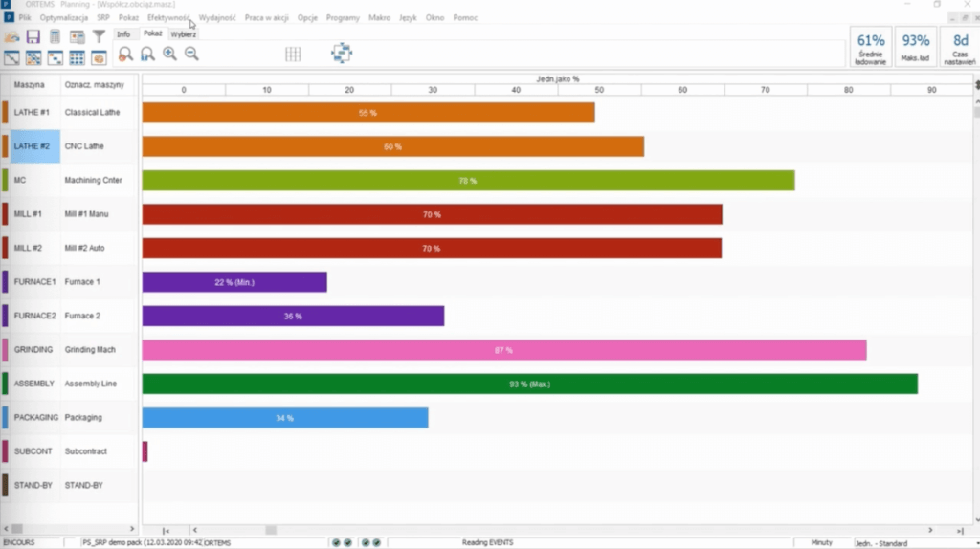Click the 61% Średnie ładowanie indicator

pyautogui.click(x=871, y=47)
